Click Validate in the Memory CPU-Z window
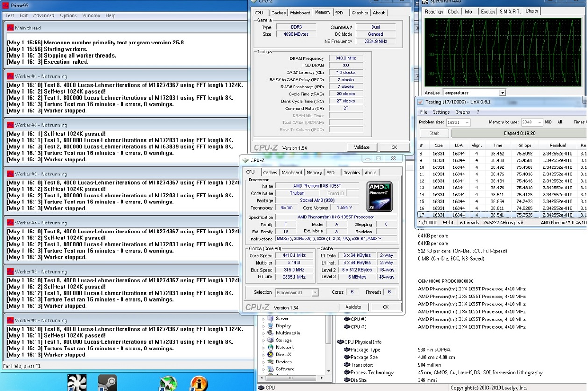 (362, 147)
